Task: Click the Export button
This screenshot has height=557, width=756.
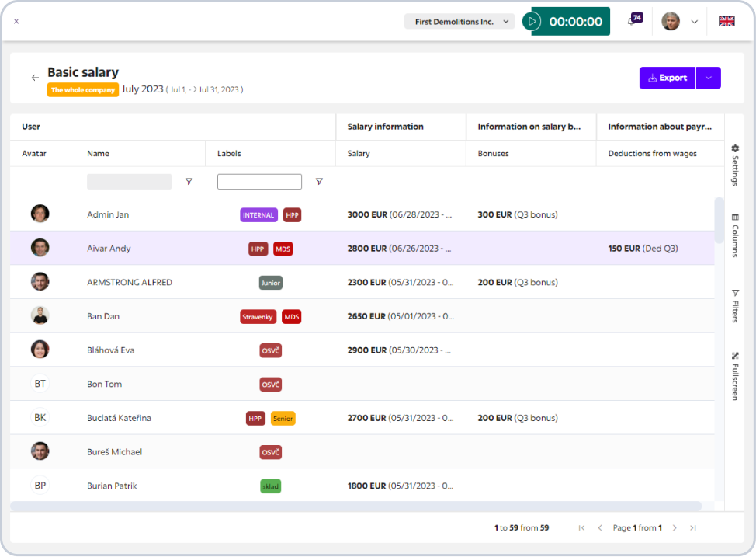Action: tap(668, 78)
